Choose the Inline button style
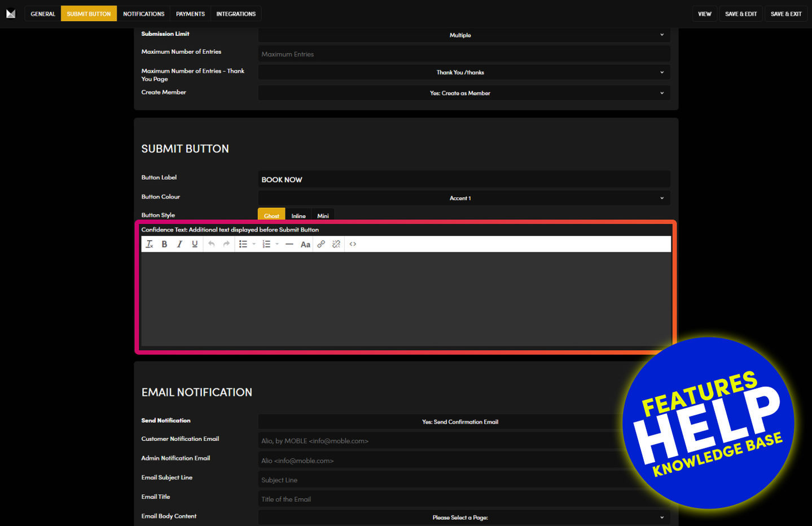The image size is (812, 526). 299,215
